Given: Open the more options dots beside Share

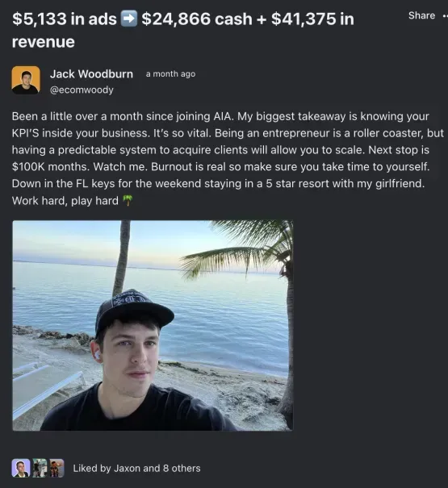Looking at the screenshot, I should 446,16.
